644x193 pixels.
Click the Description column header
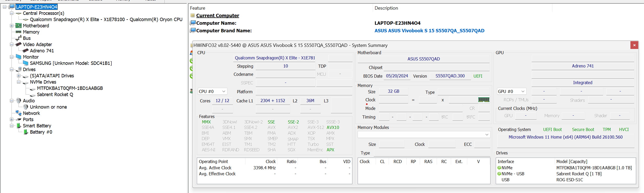pyautogui.click(x=386, y=8)
